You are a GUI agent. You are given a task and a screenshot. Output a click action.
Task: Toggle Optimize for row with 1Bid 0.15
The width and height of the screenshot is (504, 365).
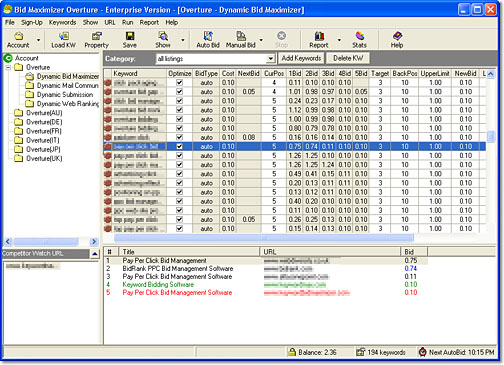pos(180,228)
